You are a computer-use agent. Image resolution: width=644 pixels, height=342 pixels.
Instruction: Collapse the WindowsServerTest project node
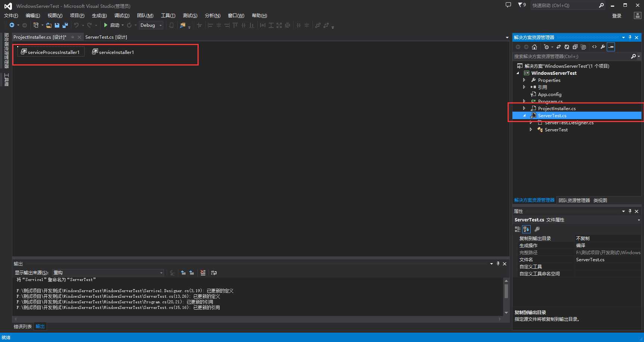pyautogui.click(x=518, y=73)
